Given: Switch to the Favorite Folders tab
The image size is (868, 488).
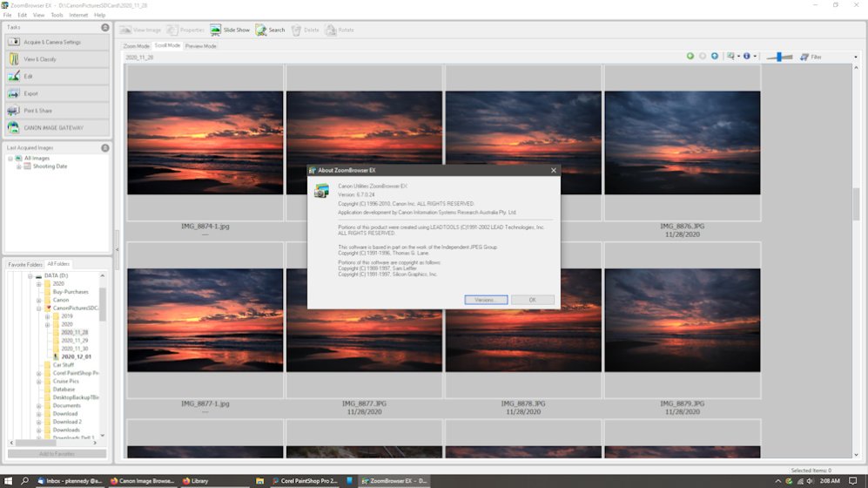Looking at the screenshot, I should (24, 264).
